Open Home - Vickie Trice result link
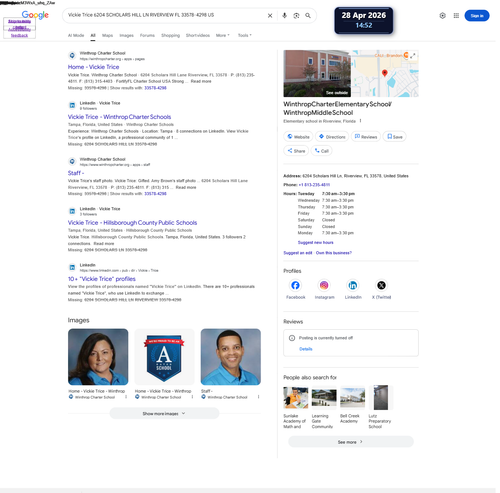Viewport: 500px width, 493px height. 93,67
